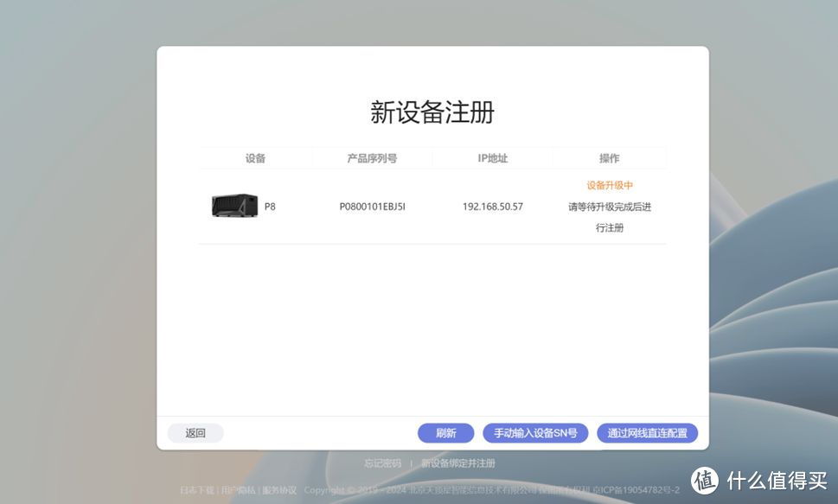This screenshot has width=838, height=504.
Task: Select the IP地址 column header
Action: [x=492, y=157]
